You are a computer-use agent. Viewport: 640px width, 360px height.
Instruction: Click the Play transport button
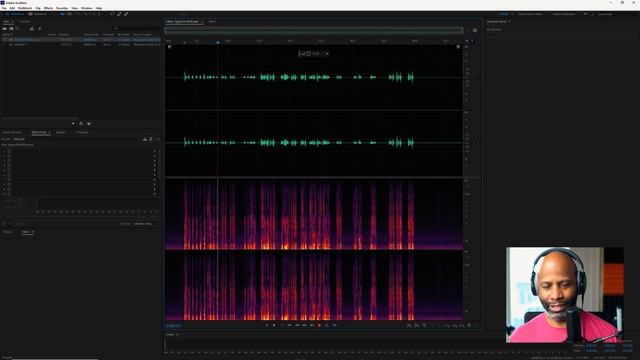274,325
